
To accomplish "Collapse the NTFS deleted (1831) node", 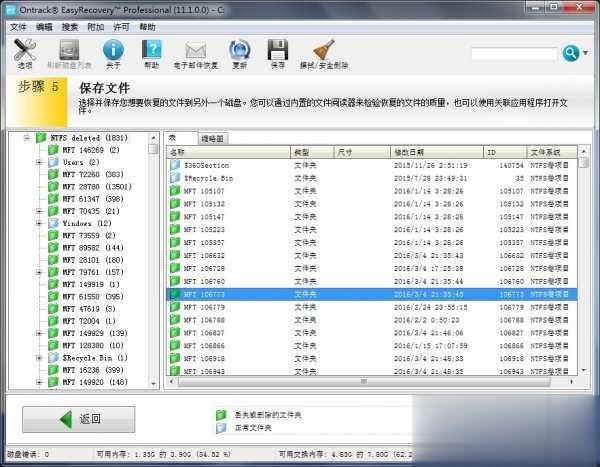I will point(26,138).
